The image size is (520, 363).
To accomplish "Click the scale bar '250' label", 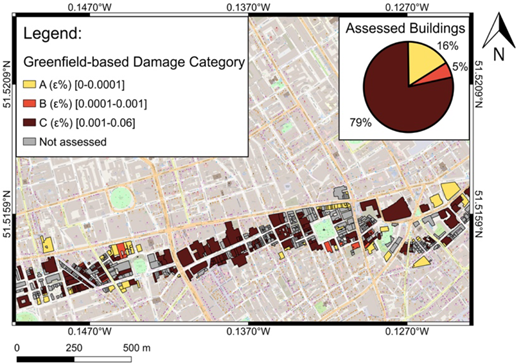I will click(x=74, y=348).
